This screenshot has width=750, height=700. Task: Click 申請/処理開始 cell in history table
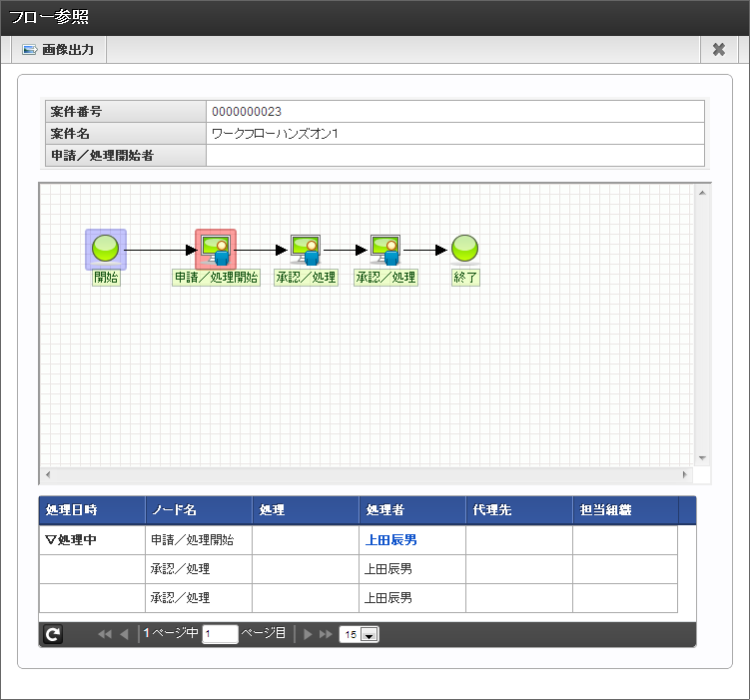click(x=199, y=540)
